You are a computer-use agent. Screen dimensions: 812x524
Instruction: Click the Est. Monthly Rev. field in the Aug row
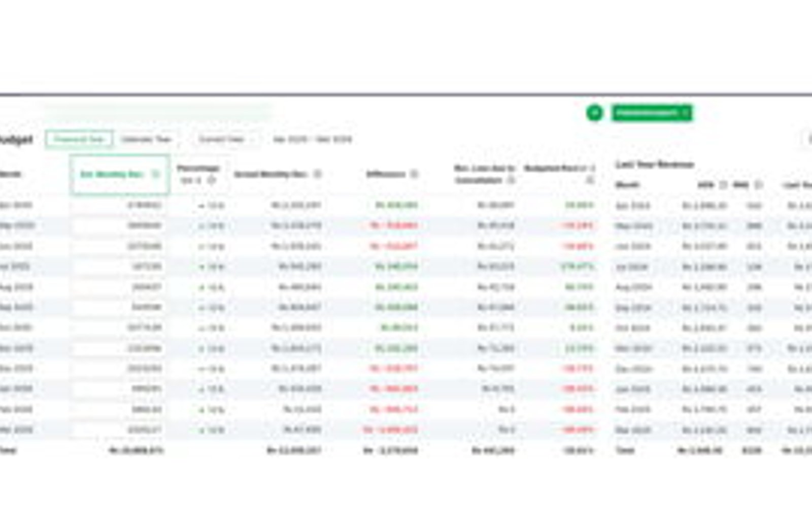119,287
